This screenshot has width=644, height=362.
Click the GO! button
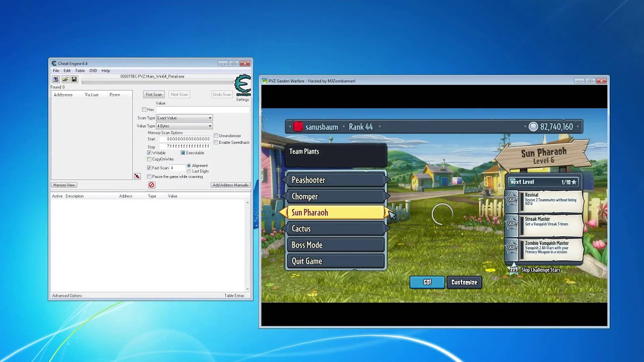point(427,282)
